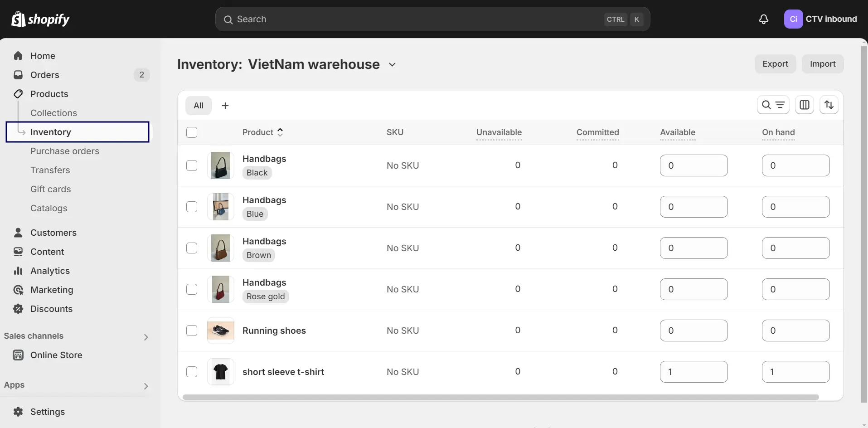The image size is (868, 428).
Task: Open Purchase orders in the sidebar
Action: point(65,151)
